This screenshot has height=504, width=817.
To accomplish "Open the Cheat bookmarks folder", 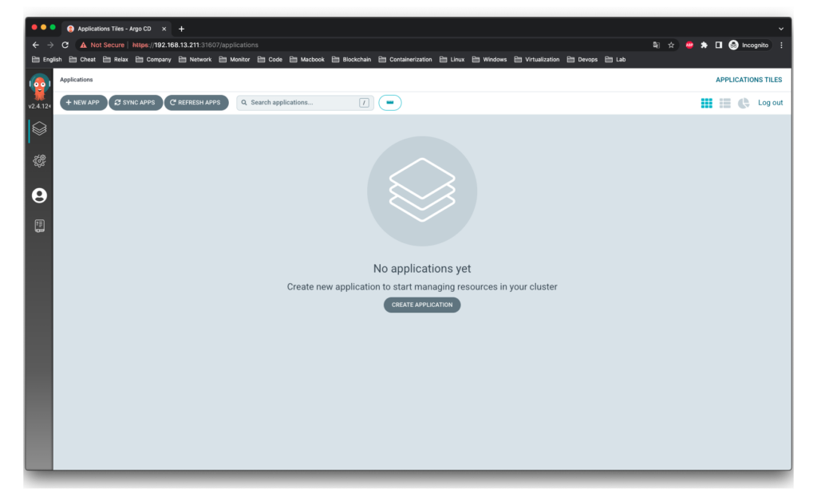I will point(82,59).
